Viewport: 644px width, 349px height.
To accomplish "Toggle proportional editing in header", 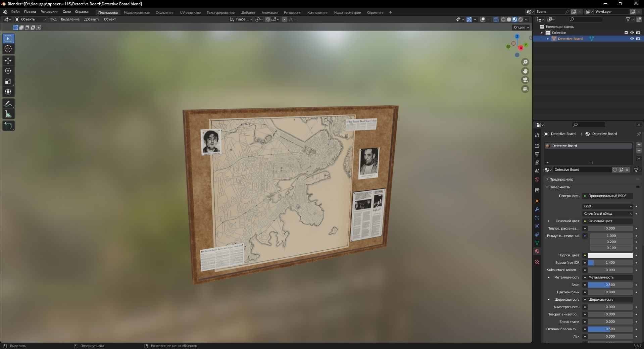I will (285, 19).
